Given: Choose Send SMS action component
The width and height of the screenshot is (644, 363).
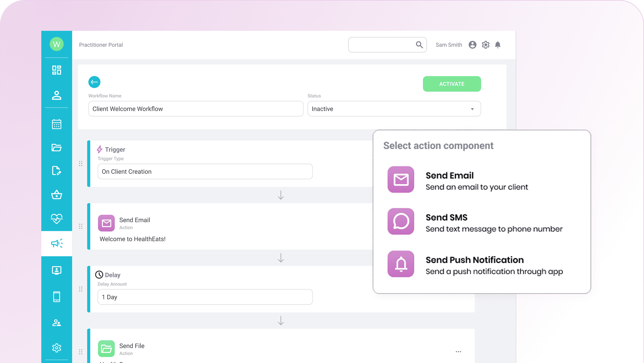Looking at the screenshot, I should point(475,222).
